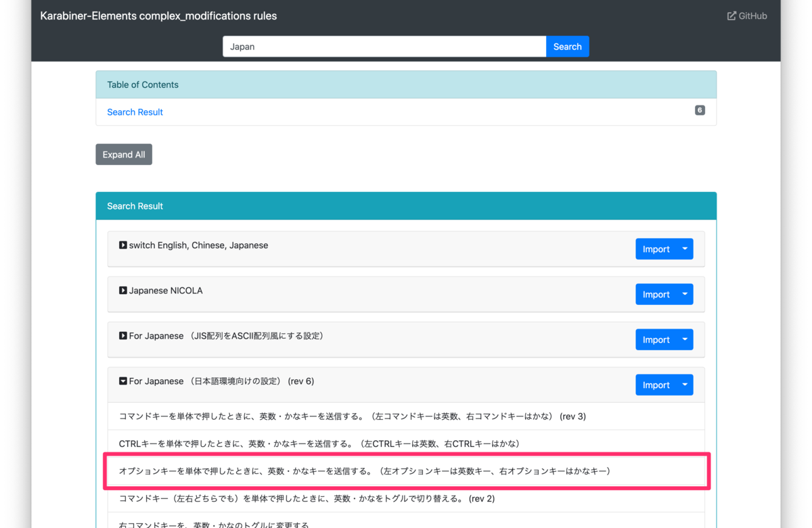Click the 'Japanese NICOLA' rule title

pyautogui.click(x=166, y=291)
